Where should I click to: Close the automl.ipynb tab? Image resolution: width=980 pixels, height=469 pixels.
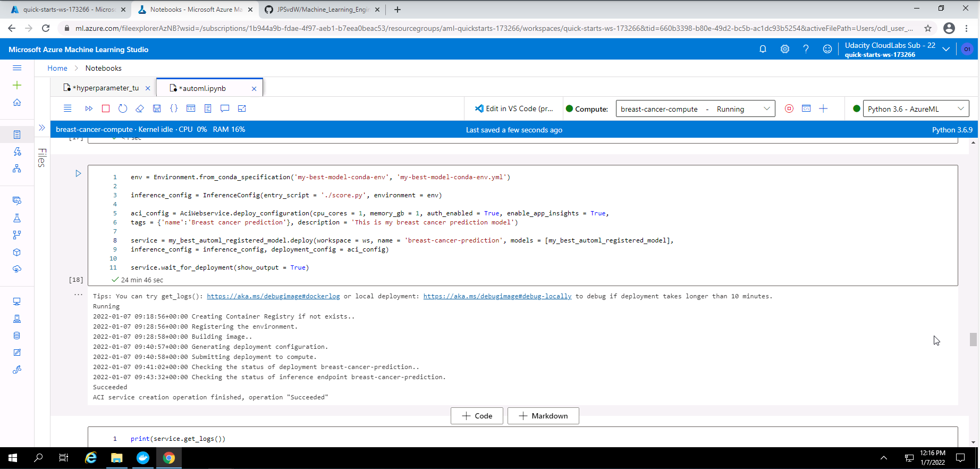pos(254,89)
